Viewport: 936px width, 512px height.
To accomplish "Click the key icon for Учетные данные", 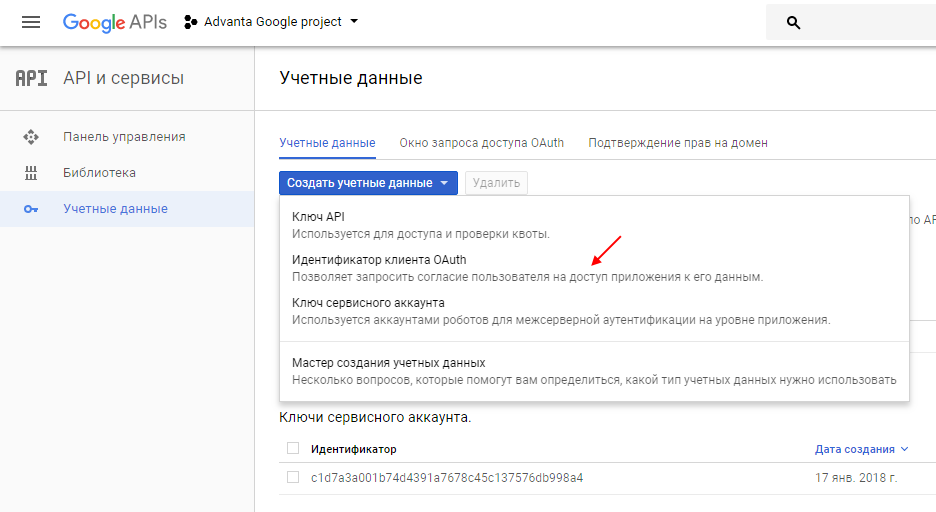I will [x=31, y=209].
